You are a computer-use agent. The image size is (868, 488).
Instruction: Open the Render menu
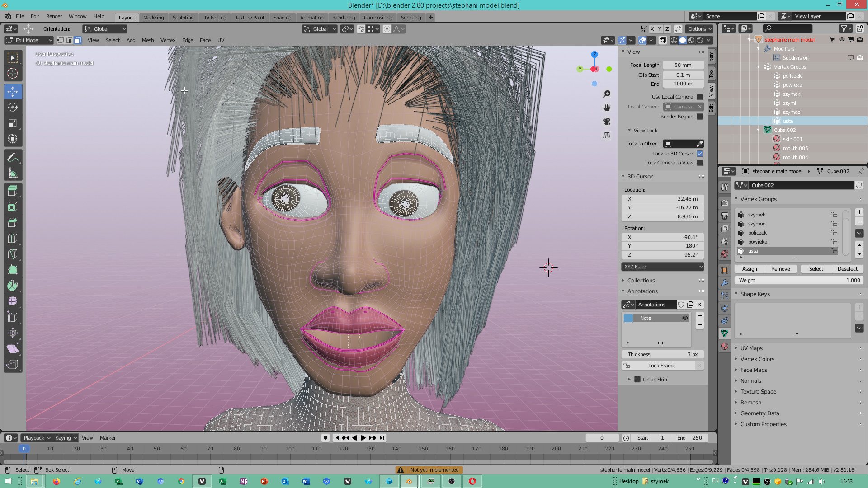[54, 16]
